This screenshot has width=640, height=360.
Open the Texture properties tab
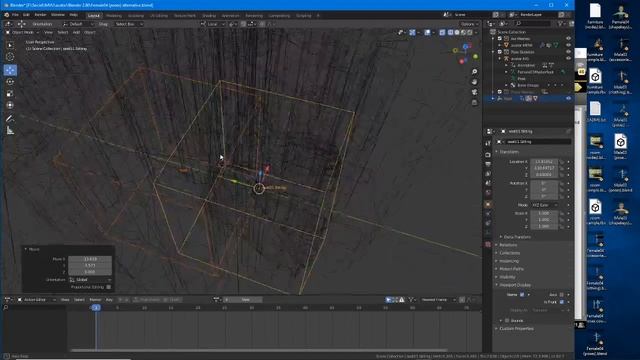[x=488, y=244]
